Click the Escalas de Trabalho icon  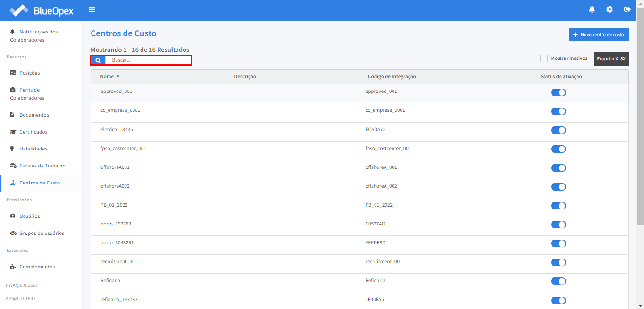point(13,166)
